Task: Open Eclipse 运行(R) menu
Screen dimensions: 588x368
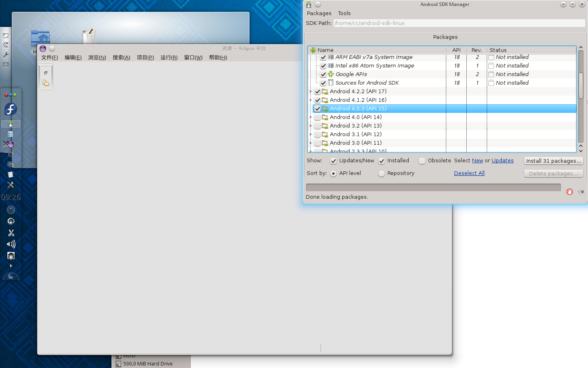Action: tap(169, 58)
